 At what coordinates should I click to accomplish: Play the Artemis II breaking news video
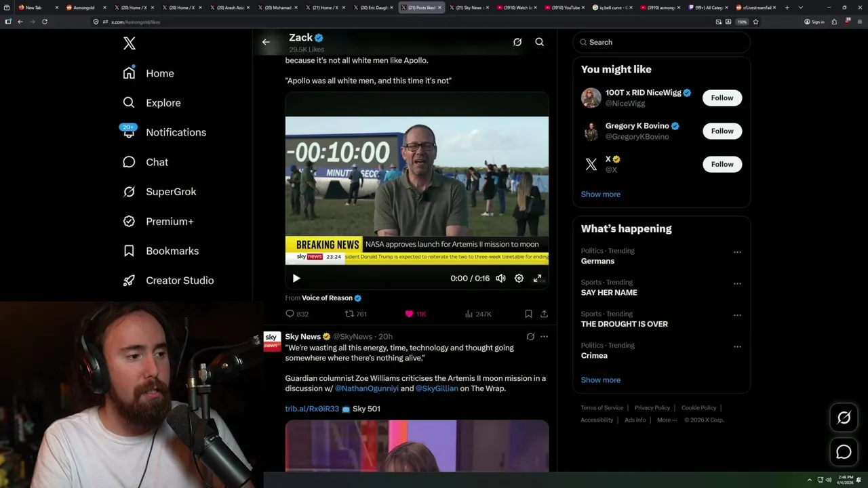(x=296, y=278)
